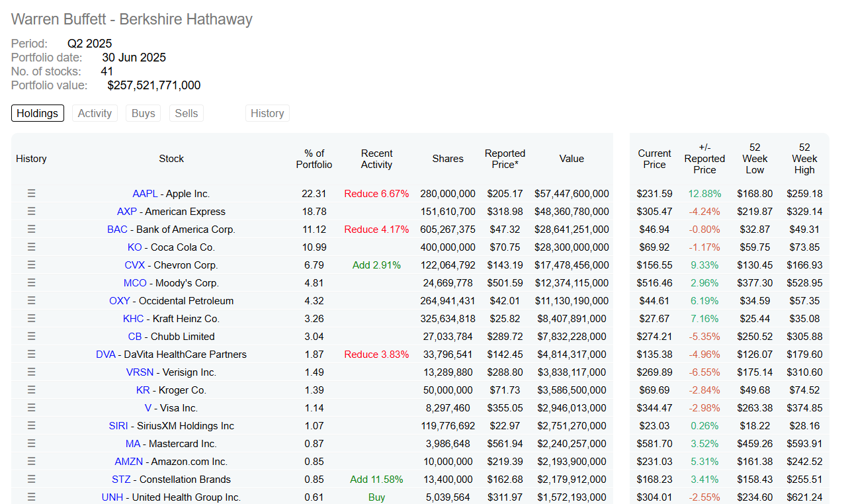Open the AMZN stock link

click(x=128, y=462)
